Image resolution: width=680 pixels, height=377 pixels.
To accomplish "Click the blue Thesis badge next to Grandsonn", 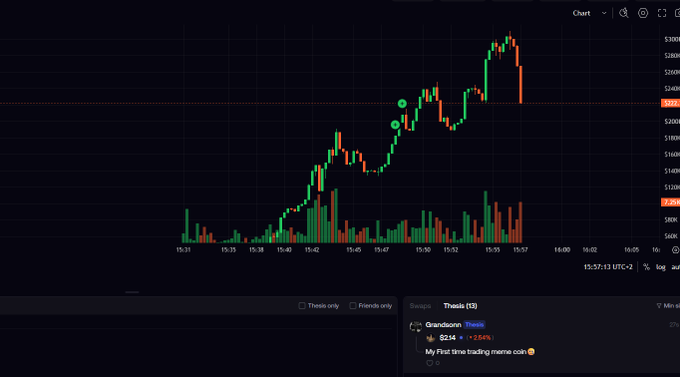I will pos(474,325).
